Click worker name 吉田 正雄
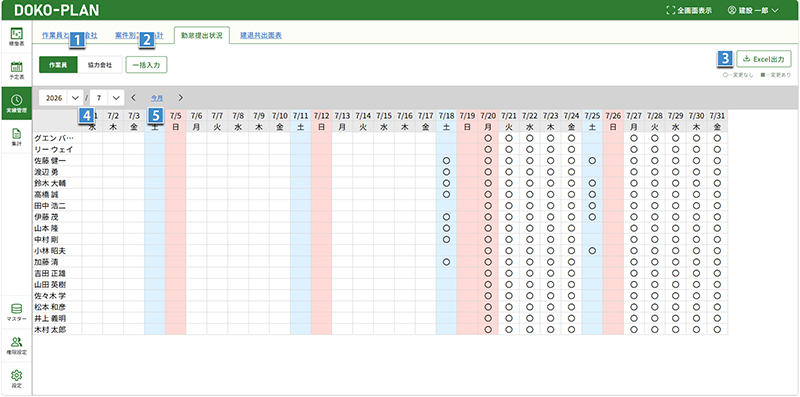Screen dimensions: 800x397 (50, 273)
